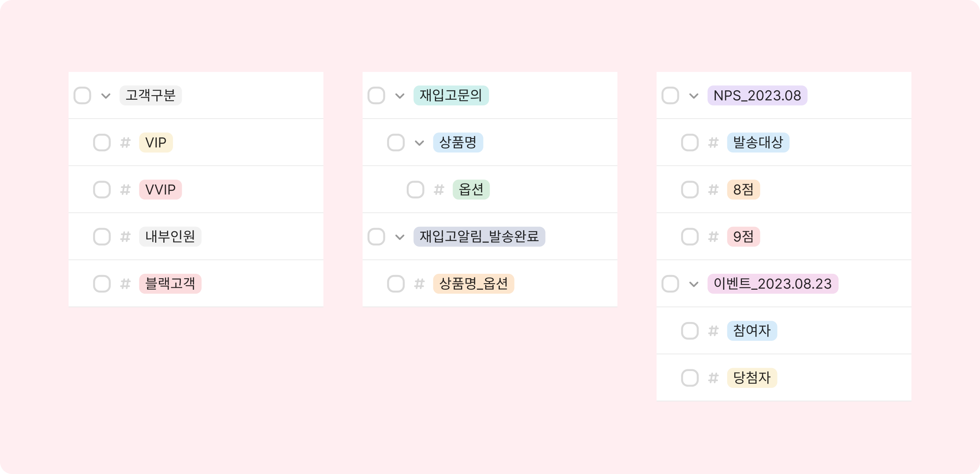
Task: Click the hash icon beside VVIP tag
Action: (x=125, y=190)
